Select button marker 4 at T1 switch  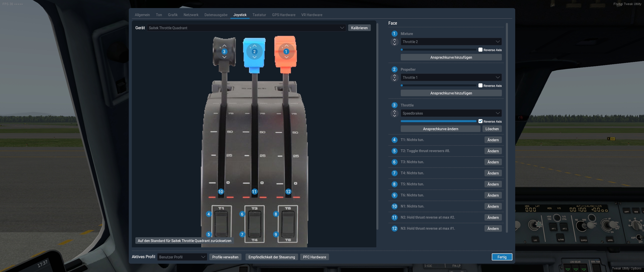coord(209,214)
